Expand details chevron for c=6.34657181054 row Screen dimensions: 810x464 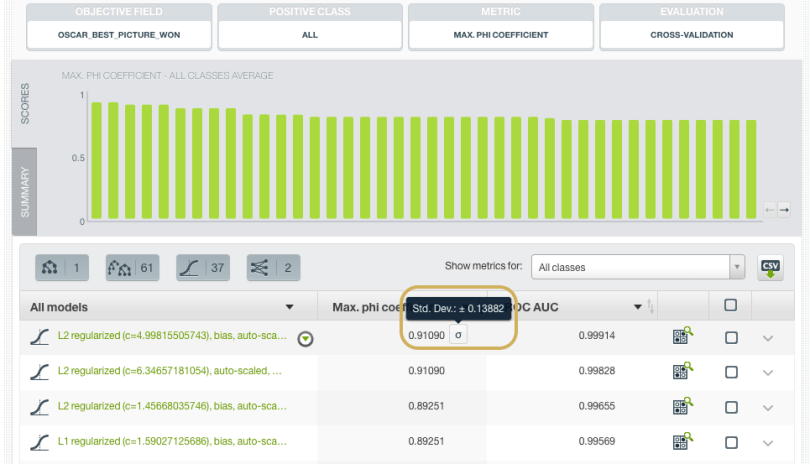tap(768, 373)
